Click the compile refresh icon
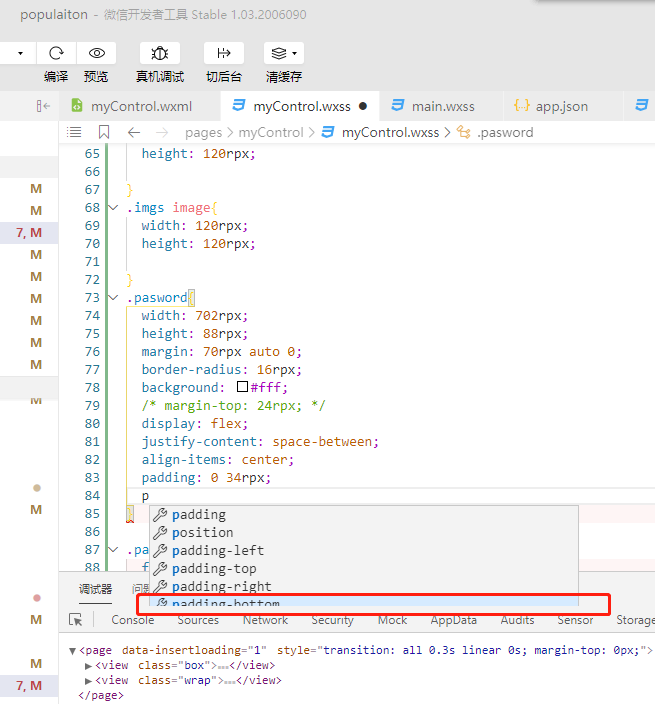Image resolution: width=655 pixels, height=704 pixels. [56, 53]
